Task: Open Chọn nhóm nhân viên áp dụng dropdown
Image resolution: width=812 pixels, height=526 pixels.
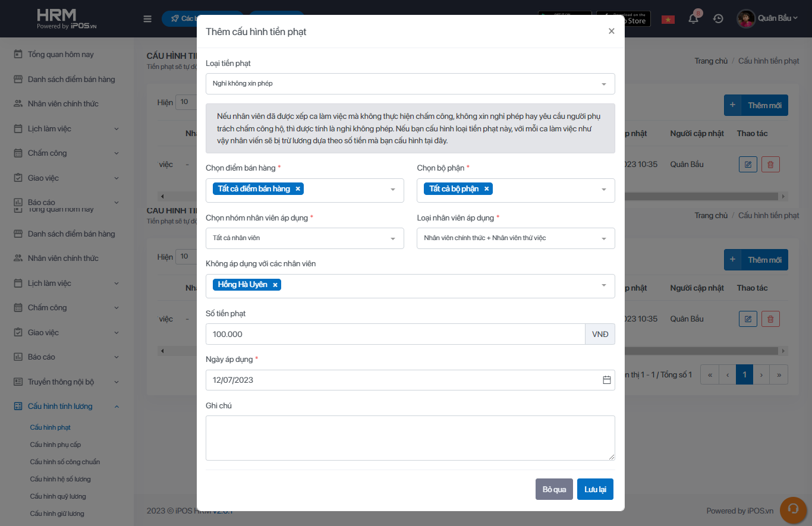Action: click(x=304, y=238)
